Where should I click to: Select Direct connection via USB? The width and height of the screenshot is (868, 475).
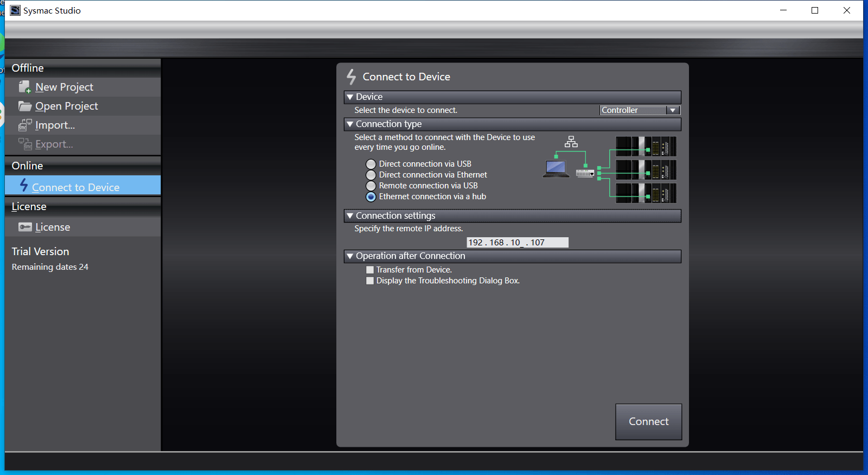click(371, 164)
